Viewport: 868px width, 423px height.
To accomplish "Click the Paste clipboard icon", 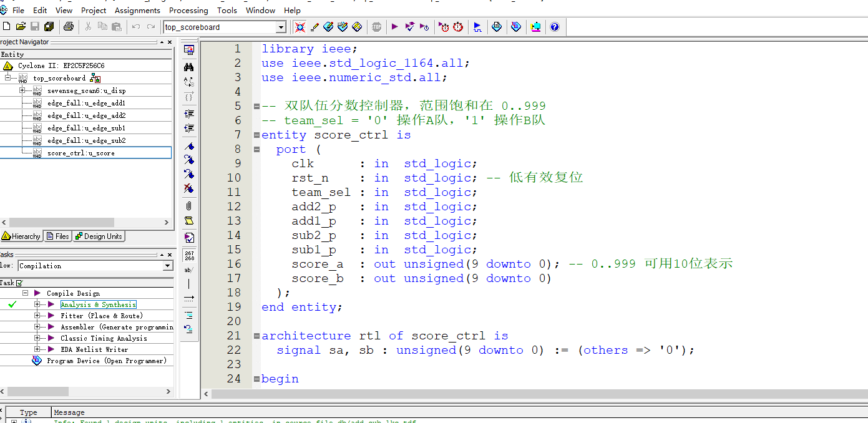I will coord(117,27).
